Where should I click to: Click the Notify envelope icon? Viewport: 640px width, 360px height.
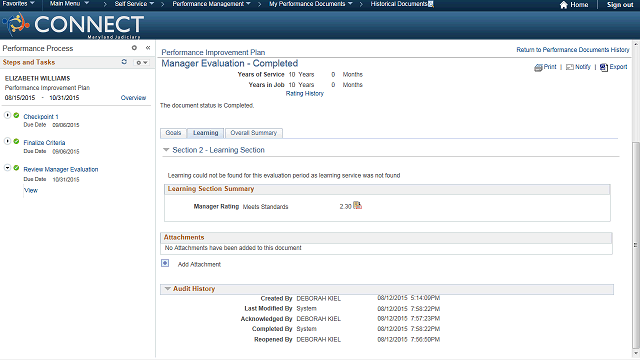(570, 67)
